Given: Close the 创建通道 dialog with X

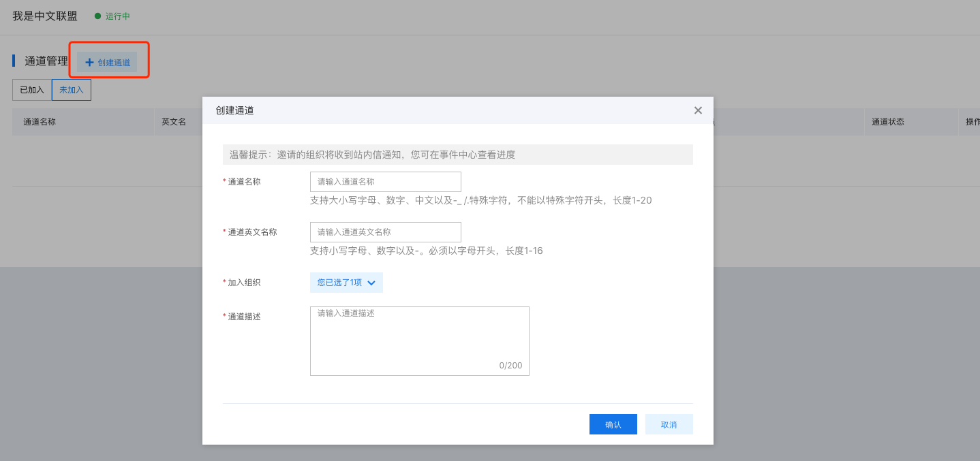Looking at the screenshot, I should point(698,110).
